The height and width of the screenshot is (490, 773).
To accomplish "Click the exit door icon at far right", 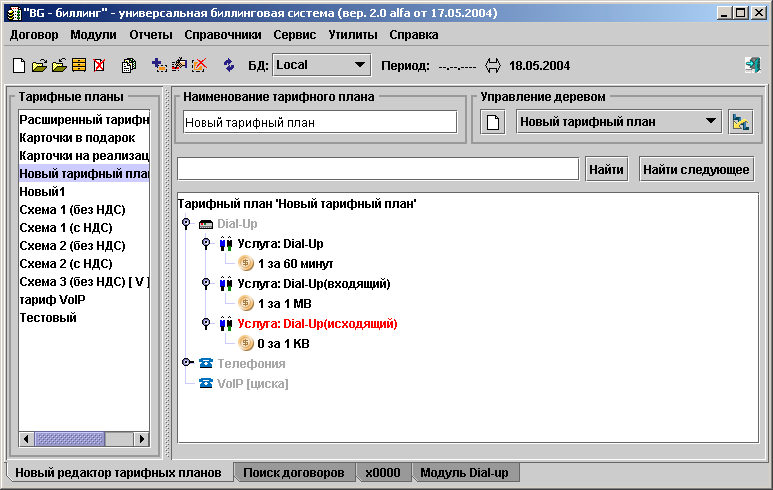I will click(x=752, y=66).
